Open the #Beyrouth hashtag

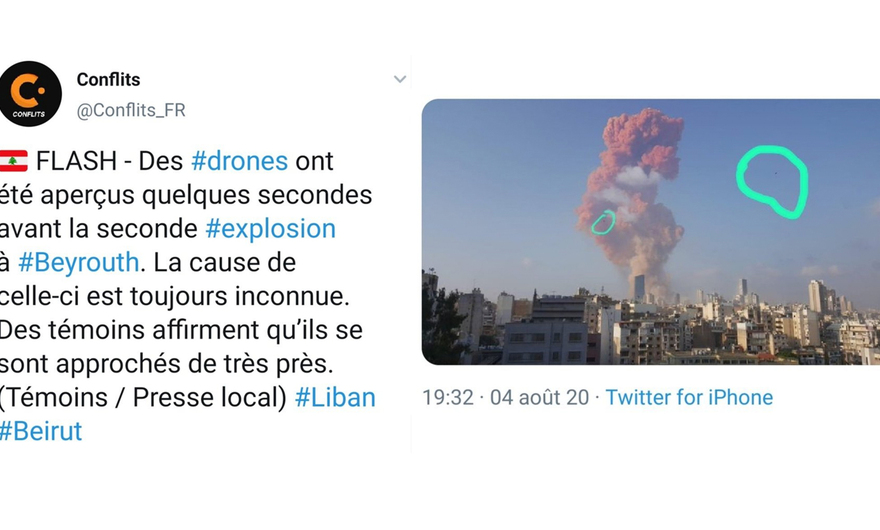point(79,263)
